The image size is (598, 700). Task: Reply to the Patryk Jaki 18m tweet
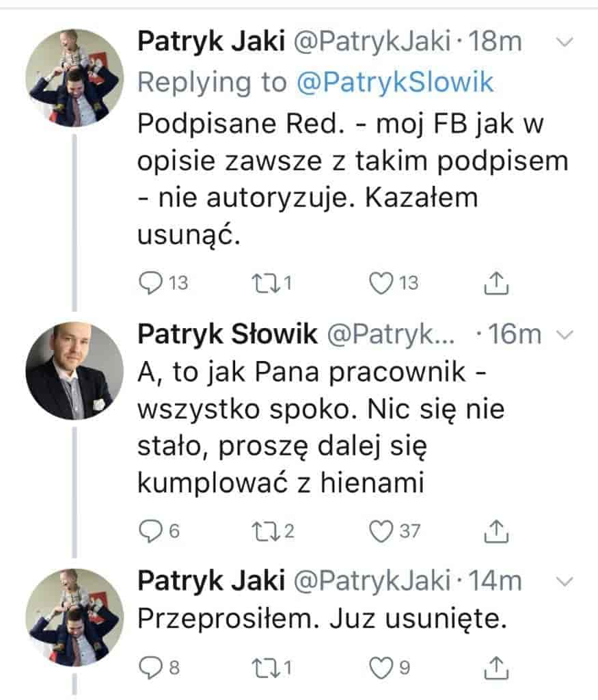(x=151, y=283)
